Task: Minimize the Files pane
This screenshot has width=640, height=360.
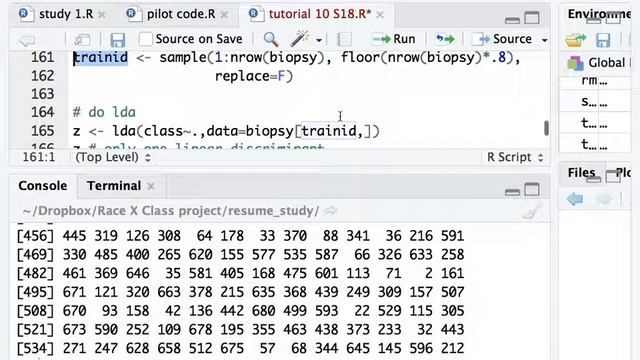Action: (x=593, y=178)
